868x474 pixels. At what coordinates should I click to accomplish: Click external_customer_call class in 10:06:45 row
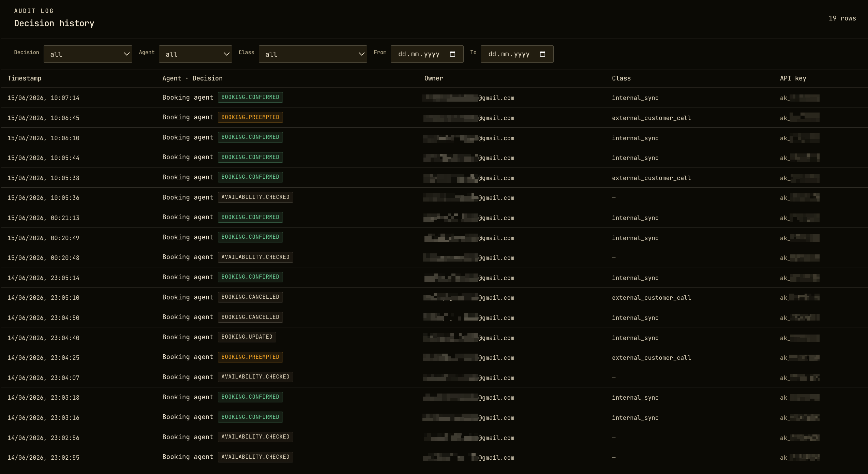coord(651,118)
